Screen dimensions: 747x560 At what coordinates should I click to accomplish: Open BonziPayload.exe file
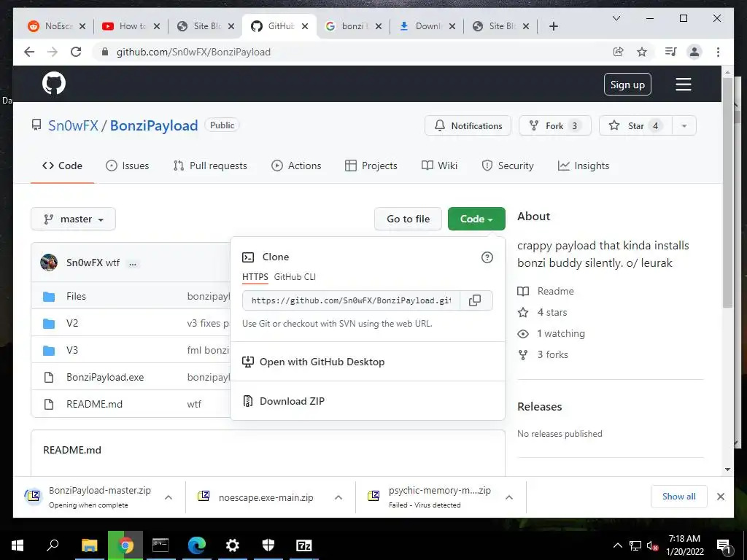(105, 377)
